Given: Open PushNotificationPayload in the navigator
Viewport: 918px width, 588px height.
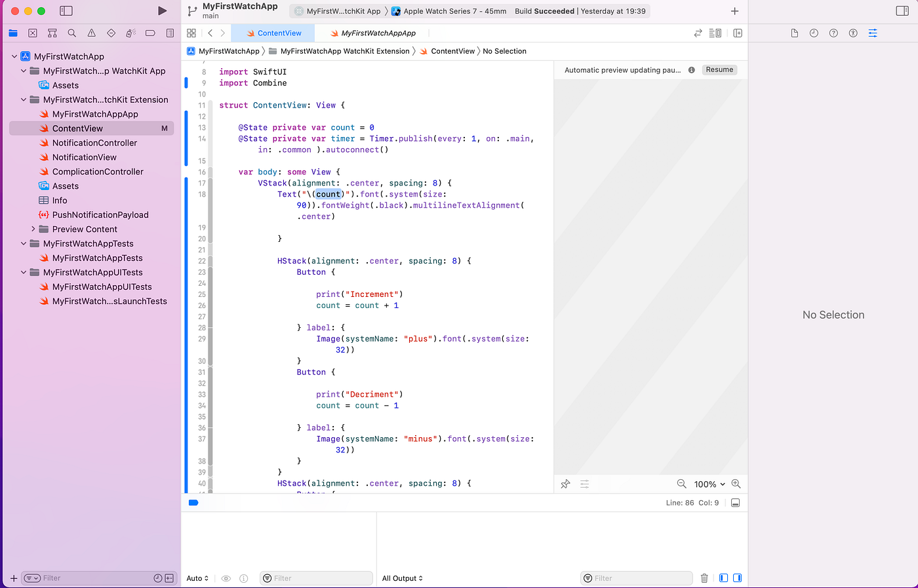Looking at the screenshot, I should coord(100,215).
